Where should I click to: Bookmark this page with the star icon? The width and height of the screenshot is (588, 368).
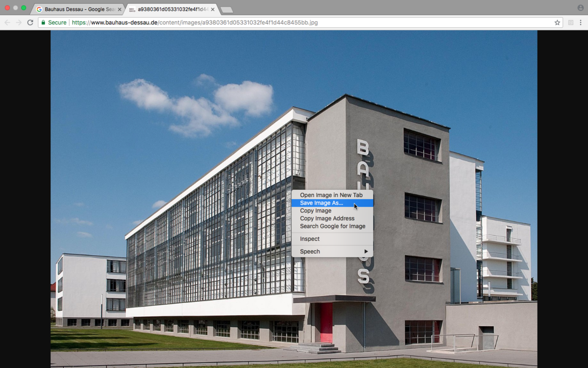[557, 23]
